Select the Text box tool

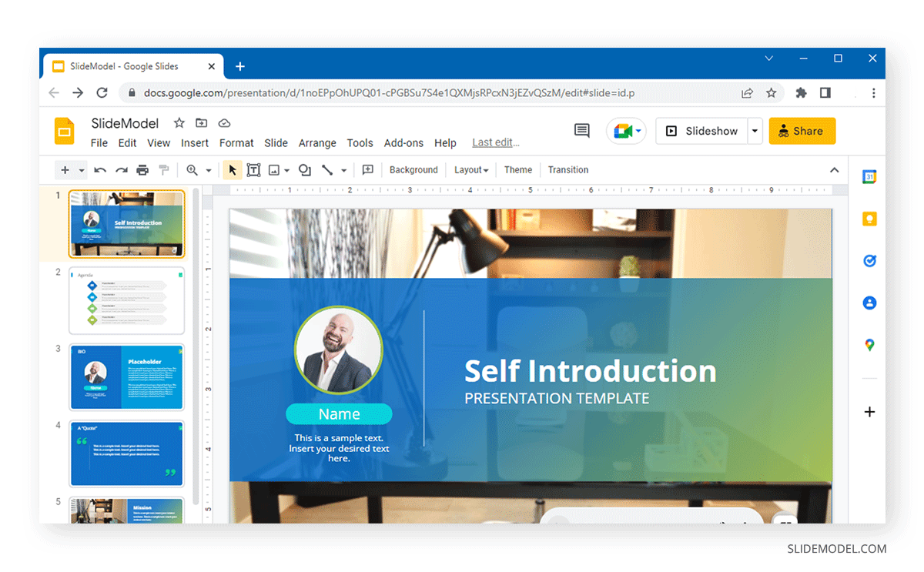[x=253, y=169]
